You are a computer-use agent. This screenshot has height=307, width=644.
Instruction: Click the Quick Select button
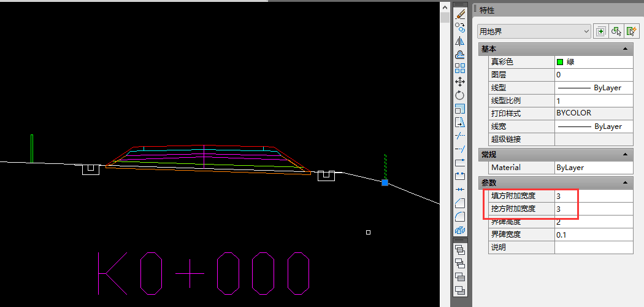click(631, 31)
